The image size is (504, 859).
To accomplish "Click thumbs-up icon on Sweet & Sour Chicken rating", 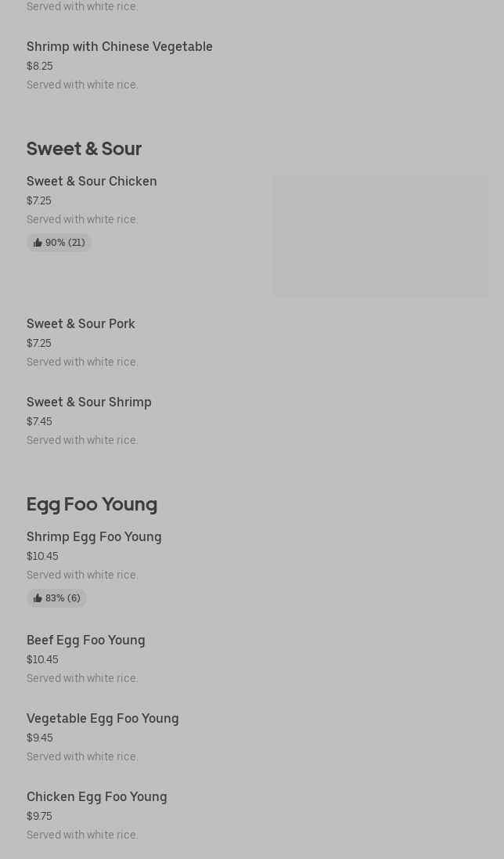I will 38,243.
